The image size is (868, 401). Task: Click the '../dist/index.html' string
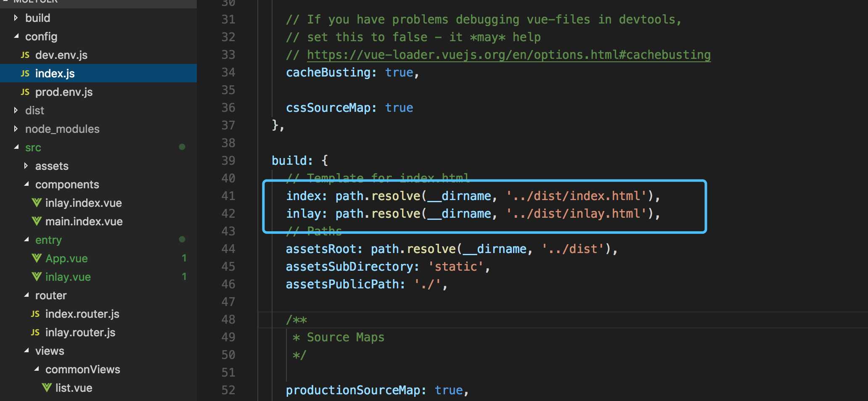coord(576,196)
